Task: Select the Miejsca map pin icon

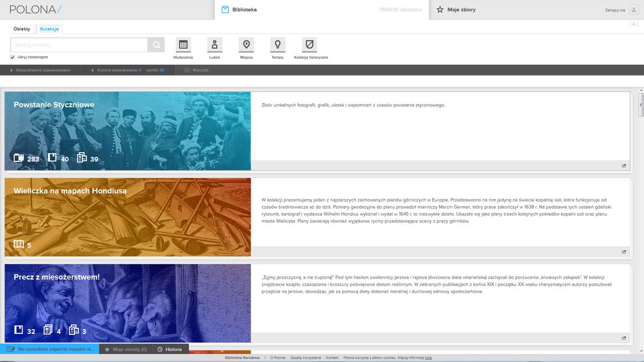Action: (x=247, y=45)
